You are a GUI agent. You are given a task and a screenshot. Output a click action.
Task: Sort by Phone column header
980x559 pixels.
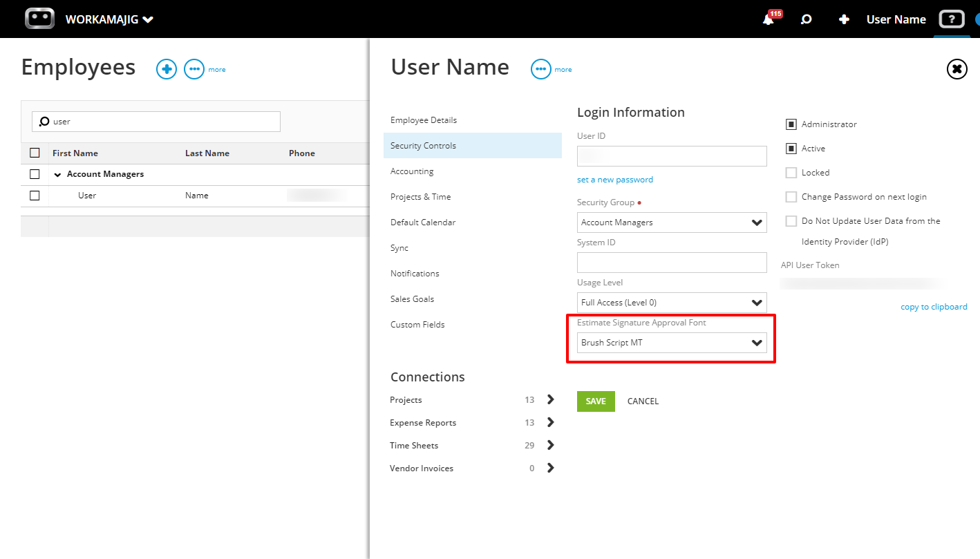point(302,153)
